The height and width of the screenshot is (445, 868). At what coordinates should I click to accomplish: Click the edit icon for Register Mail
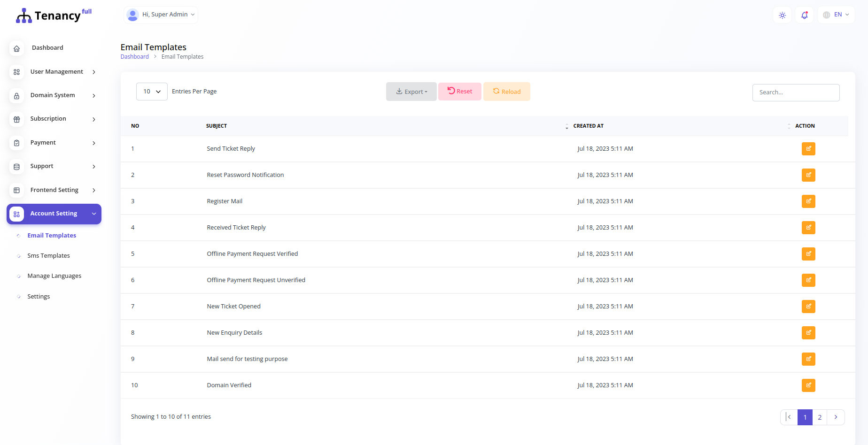click(x=808, y=201)
